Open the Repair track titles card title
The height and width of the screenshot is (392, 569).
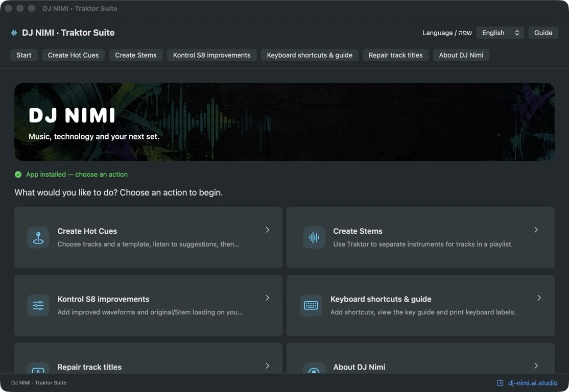click(89, 367)
